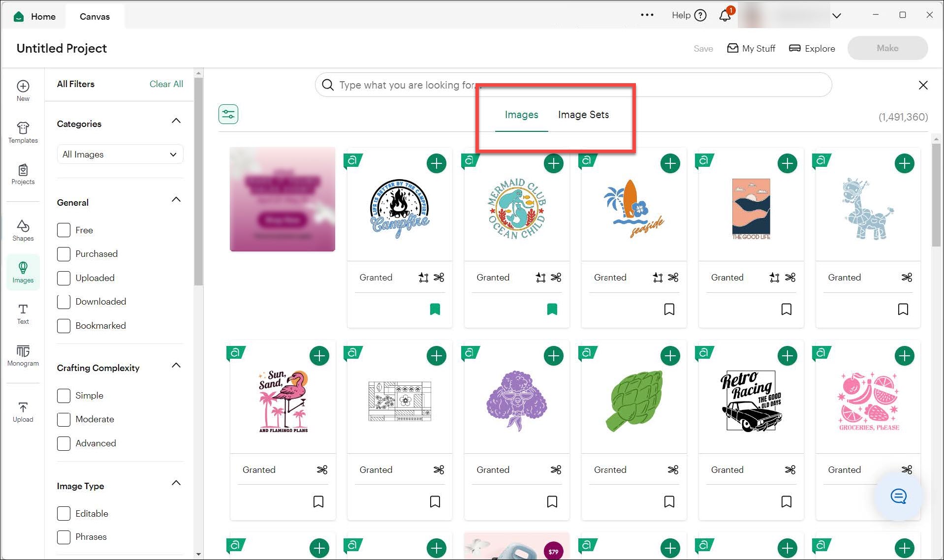Toggle the filter panel icon
Image resolution: width=944 pixels, height=560 pixels.
(228, 114)
